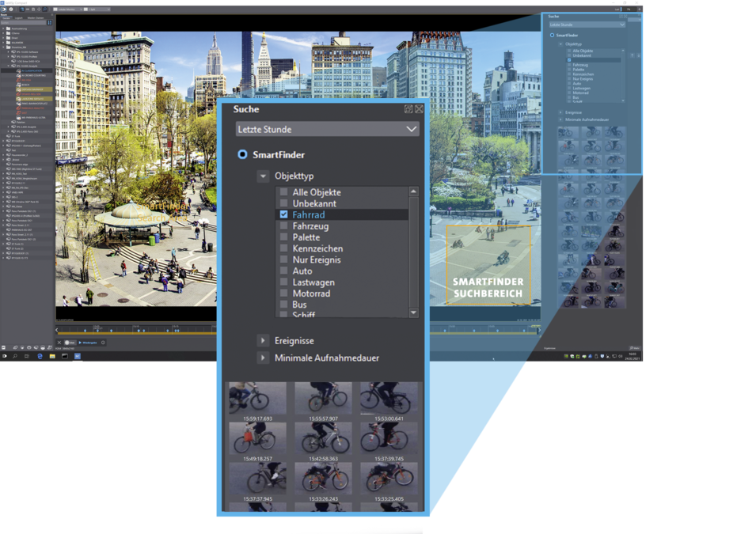Open the bicycle thumbnail at 15:53:00.641

coord(389,398)
